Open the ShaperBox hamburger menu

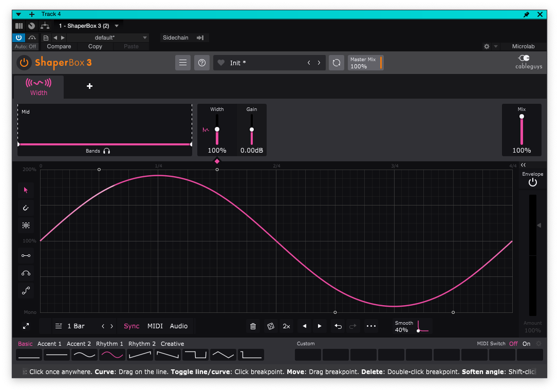[x=183, y=63]
